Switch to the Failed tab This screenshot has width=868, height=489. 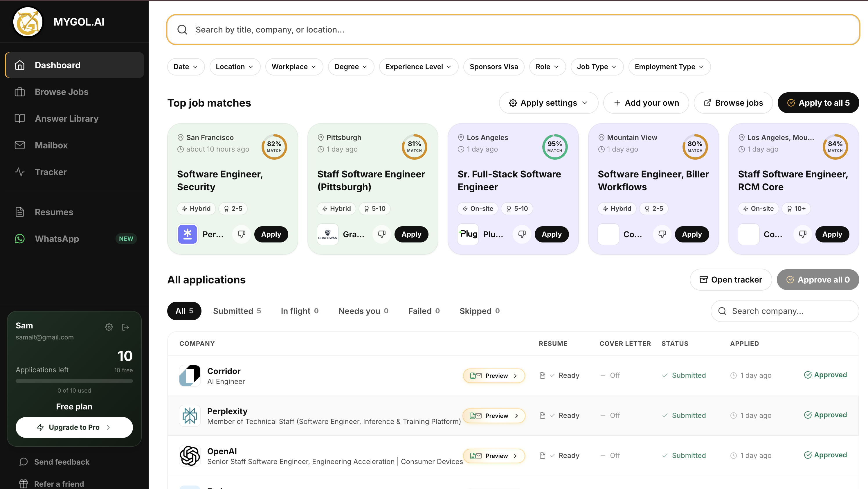424,311
